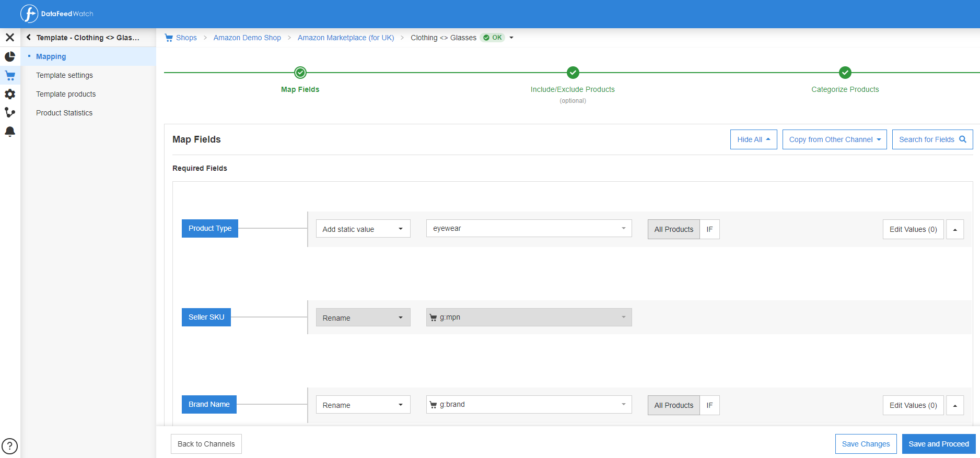Close the sidebar with X icon
Screen dimensions: 980x458
coord(10,38)
